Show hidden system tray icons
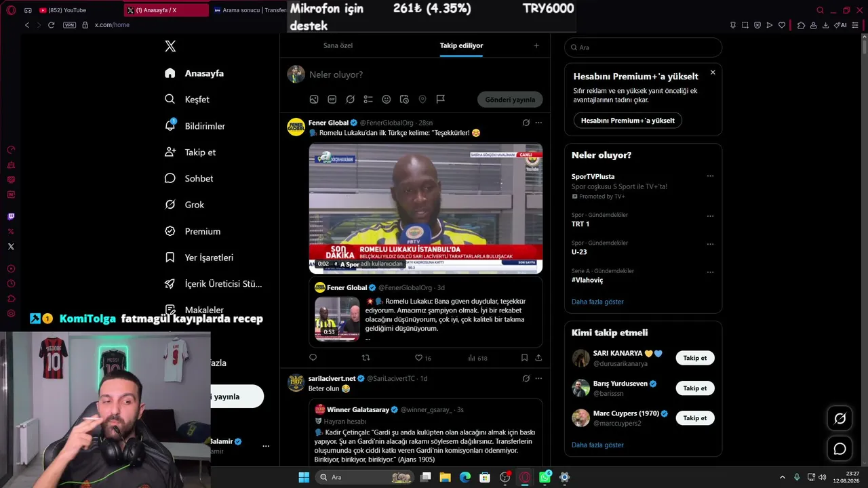This screenshot has height=488, width=868. click(x=782, y=477)
